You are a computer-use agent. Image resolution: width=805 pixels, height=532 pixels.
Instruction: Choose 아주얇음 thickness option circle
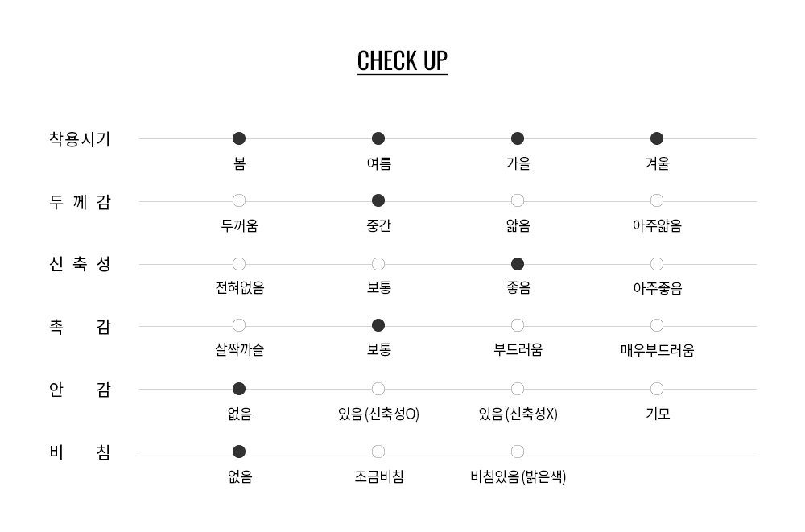tap(657, 200)
